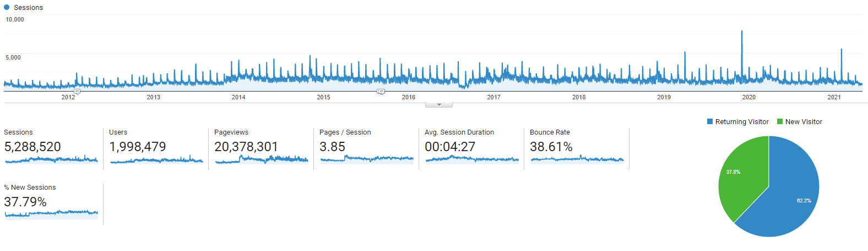
Task: Expand the annotations drawer arrow below chart
Action: pyautogui.click(x=439, y=105)
